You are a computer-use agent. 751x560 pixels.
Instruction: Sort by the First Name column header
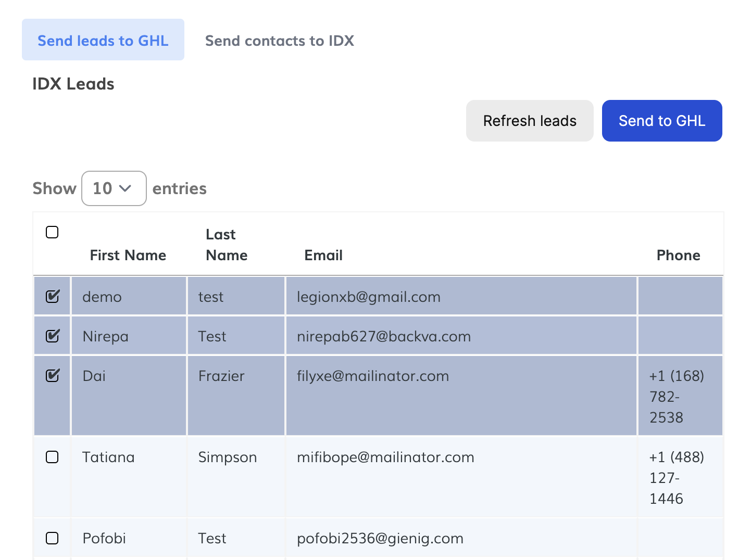click(x=128, y=255)
